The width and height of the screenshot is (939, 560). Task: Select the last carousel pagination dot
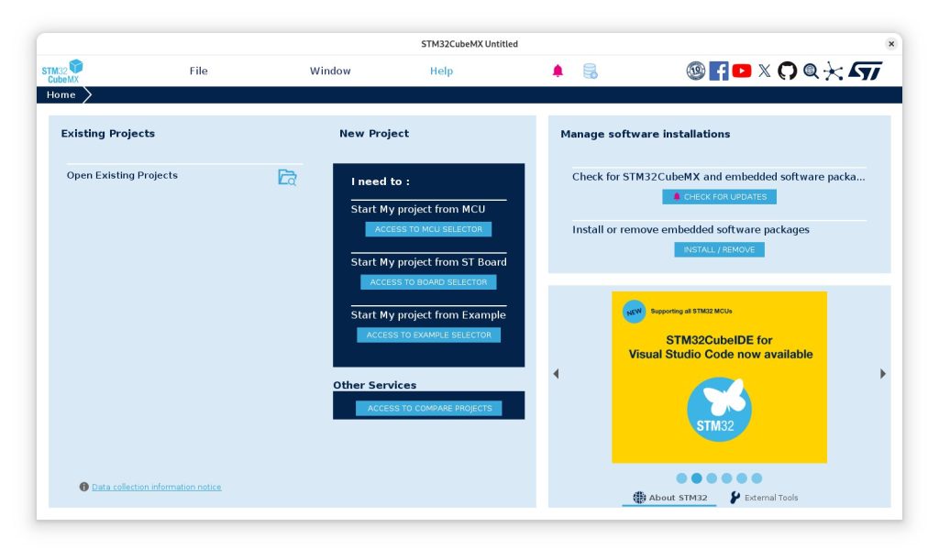click(757, 478)
